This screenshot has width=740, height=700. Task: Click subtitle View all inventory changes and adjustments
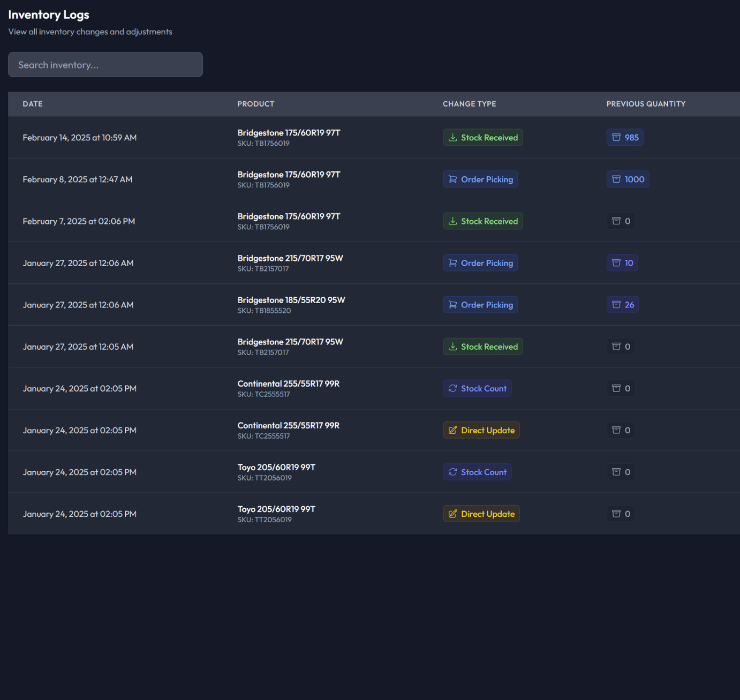coord(90,32)
